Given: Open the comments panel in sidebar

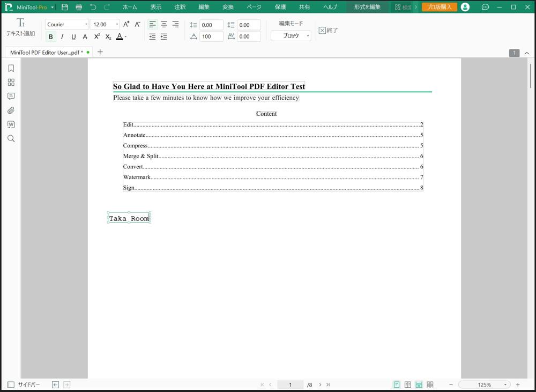Looking at the screenshot, I should point(11,97).
